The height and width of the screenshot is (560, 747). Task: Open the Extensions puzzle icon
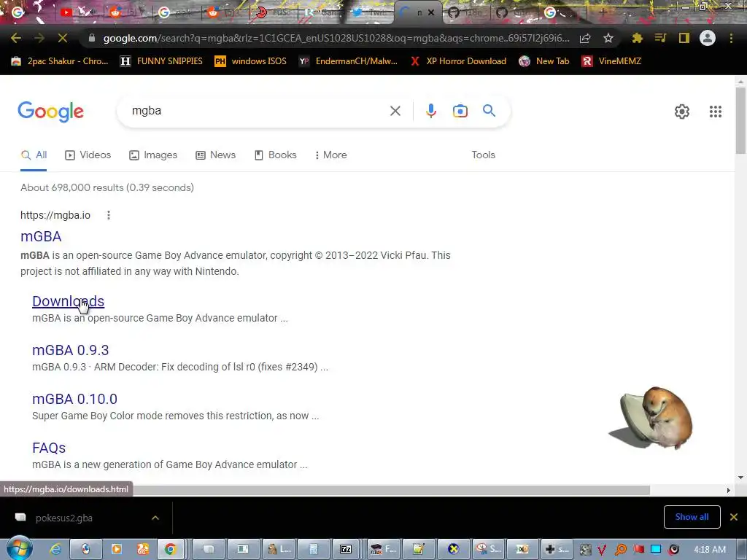[x=637, y=38]
